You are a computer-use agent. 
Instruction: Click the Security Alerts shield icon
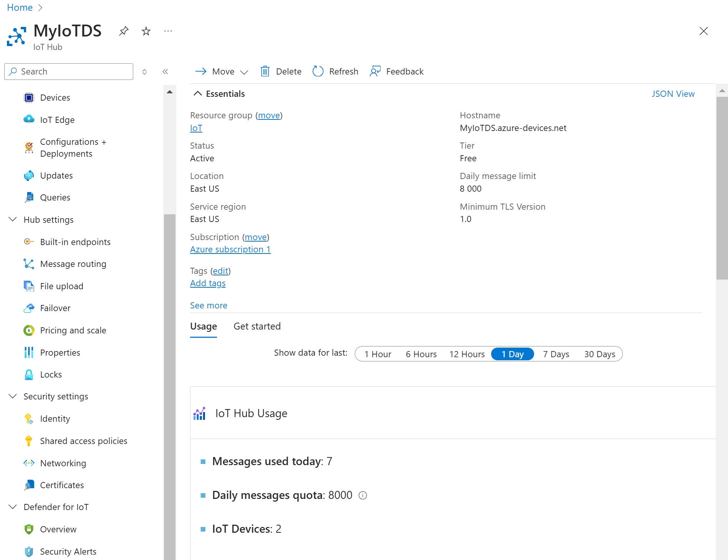(x=29, y=552)
